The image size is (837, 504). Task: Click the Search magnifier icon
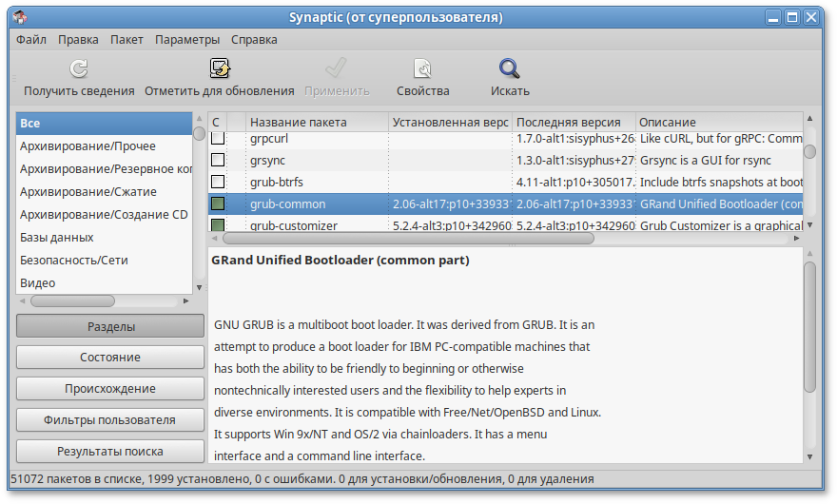click(x=510, y=68)
